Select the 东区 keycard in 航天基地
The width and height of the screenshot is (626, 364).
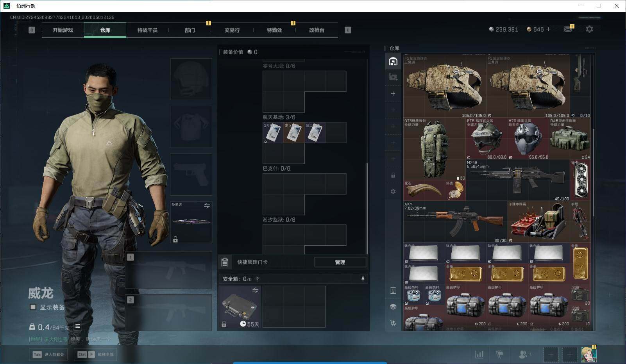pyautogui.click(x=294, y=132)
